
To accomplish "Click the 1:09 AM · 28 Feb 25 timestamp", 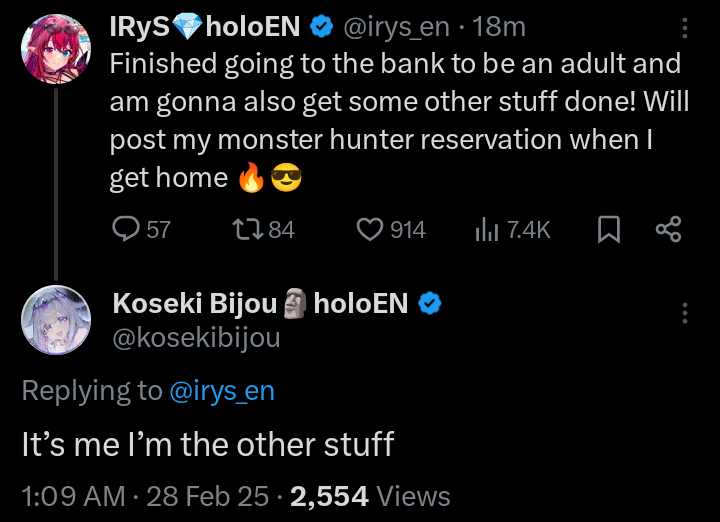I will point(146,495).
